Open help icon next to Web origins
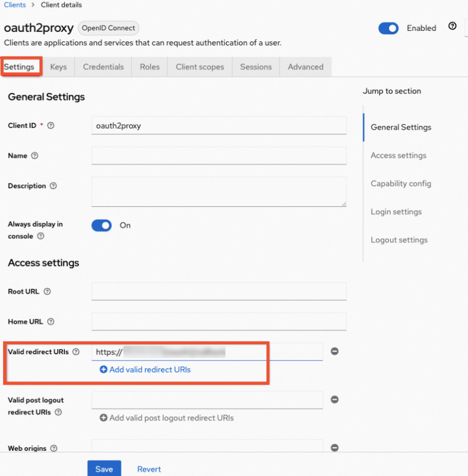 54,448
